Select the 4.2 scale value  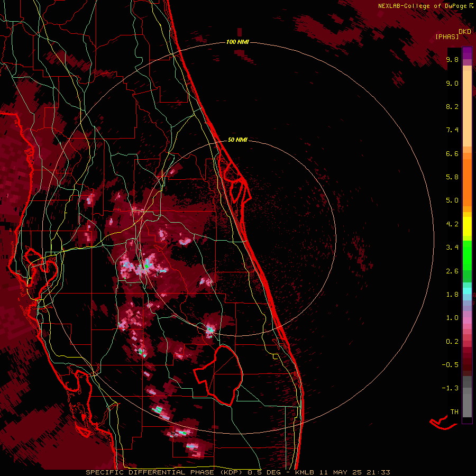pos(452,224)
